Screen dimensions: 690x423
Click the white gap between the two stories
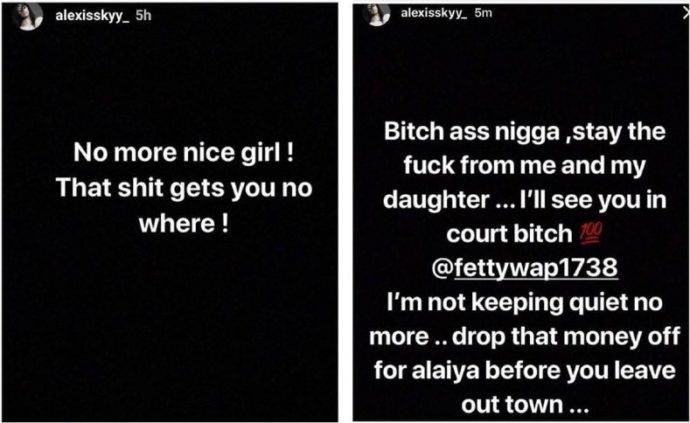point(345,211)
